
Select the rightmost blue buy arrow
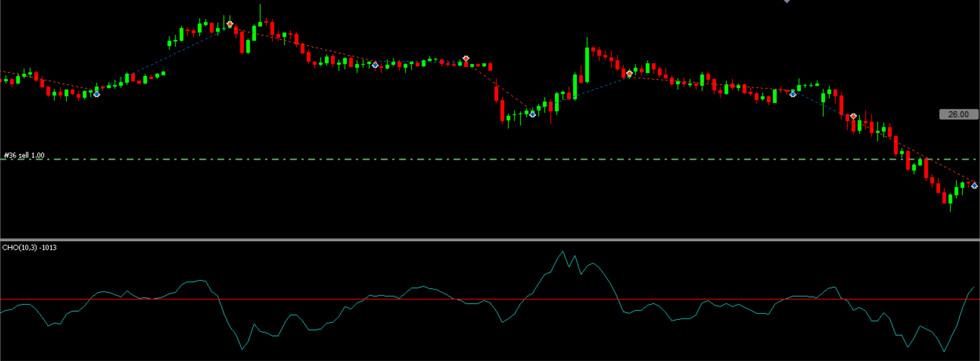974,186
